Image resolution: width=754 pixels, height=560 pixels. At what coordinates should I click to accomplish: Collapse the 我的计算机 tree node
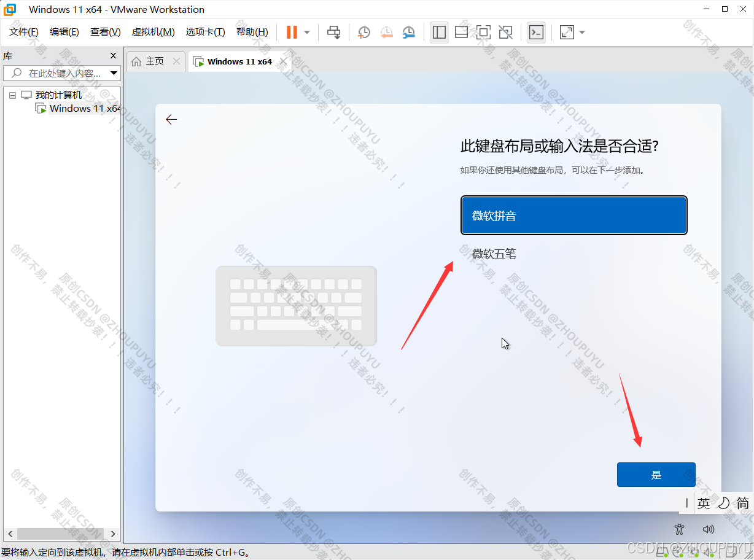click(x=12, y=96)
